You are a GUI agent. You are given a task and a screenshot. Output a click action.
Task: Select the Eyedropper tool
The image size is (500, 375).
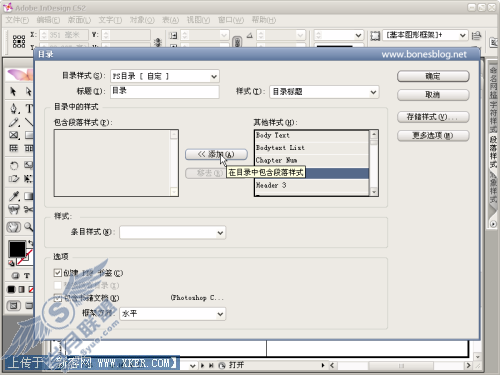click(14, 196)
